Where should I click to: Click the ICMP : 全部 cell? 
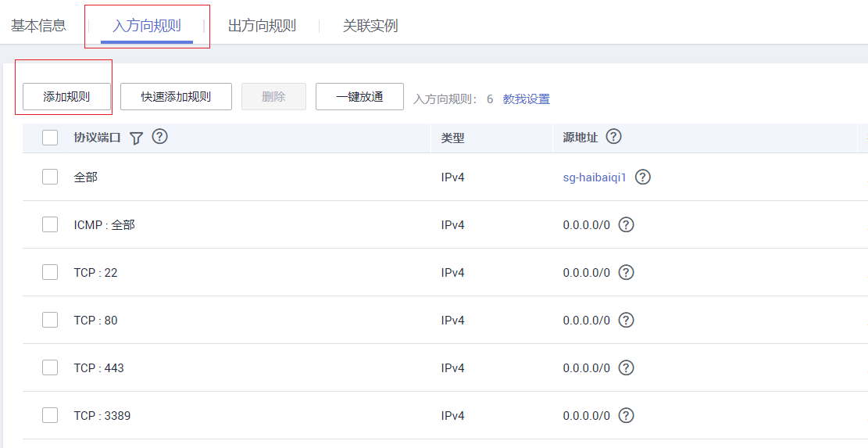pyautogui.click(x=104, y=225)
